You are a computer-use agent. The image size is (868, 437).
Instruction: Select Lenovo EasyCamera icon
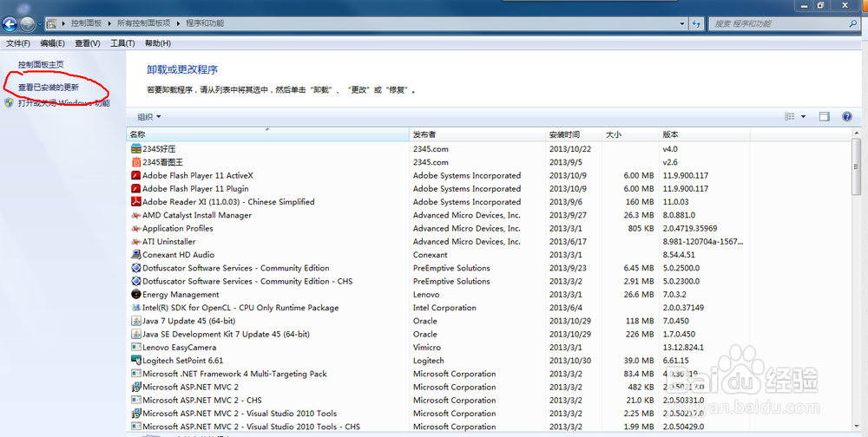coord(136,348)
